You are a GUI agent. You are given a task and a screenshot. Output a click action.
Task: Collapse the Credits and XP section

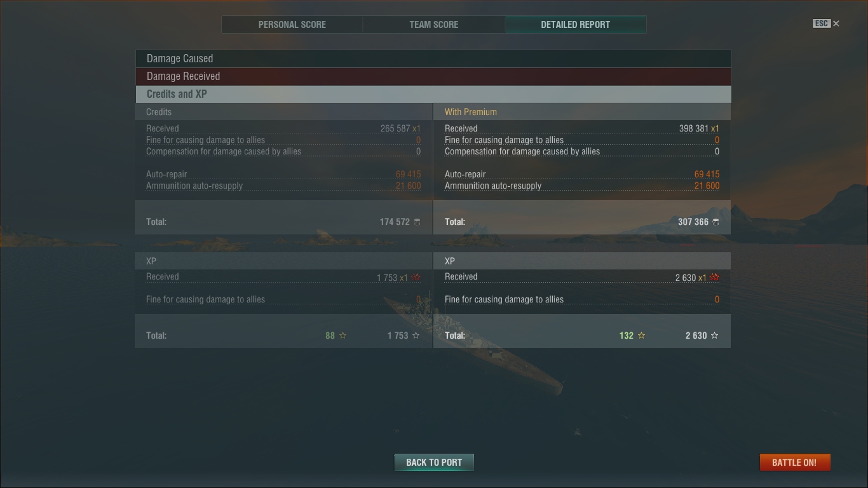433,94
